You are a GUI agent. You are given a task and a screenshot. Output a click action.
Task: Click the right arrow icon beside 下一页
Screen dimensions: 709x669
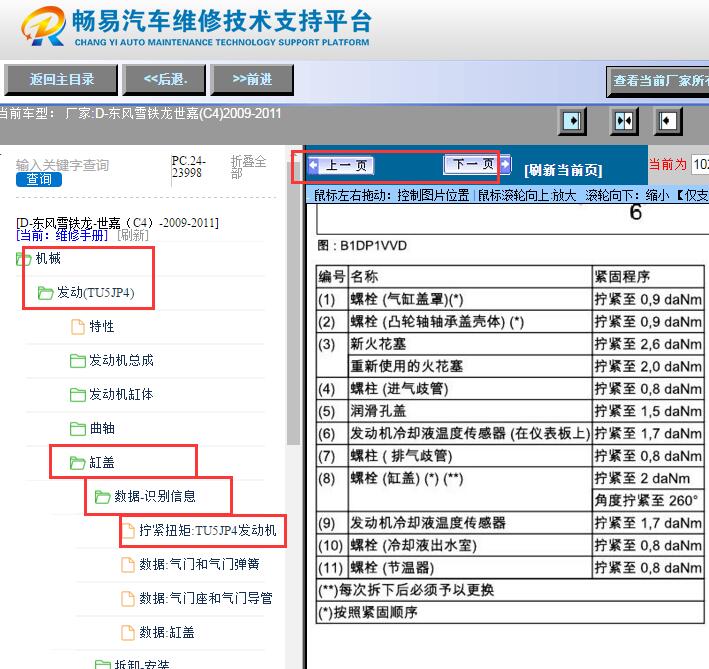(x=505, y=163)
